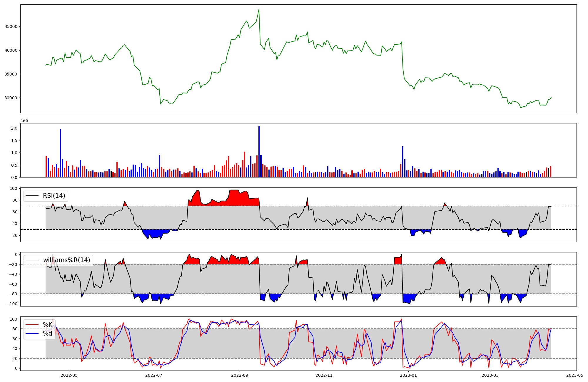
Task: Click the 2.0 volume axis tick label
Action: pyautogui.click(x=14, y=128)
